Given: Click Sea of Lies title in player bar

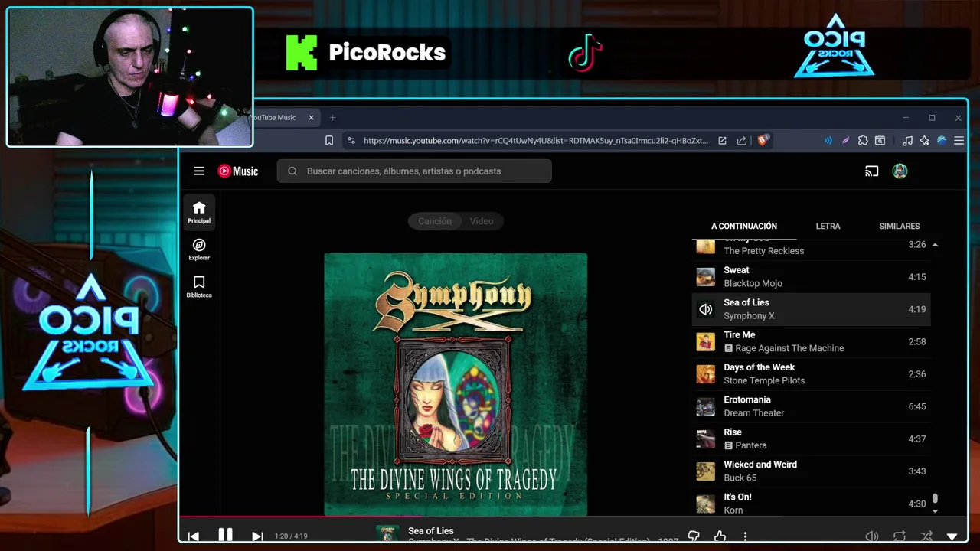Looking at the screenshot, I should [x=431, y=531].
